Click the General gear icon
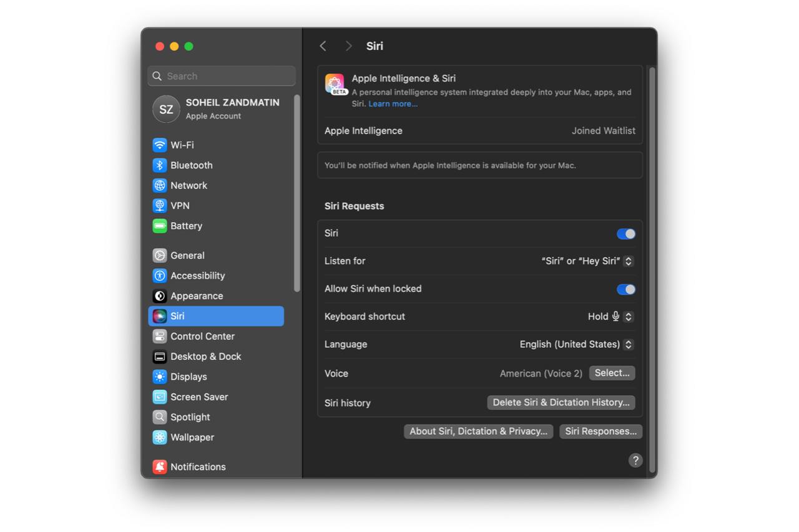The height and width of the screenshot is (532, 799). 160,255
